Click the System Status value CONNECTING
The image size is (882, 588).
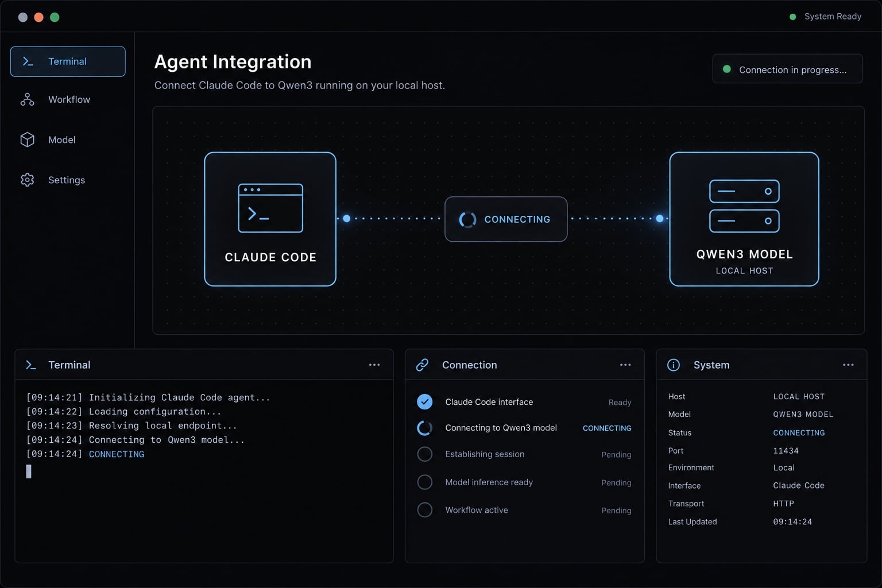pos(799,433)
